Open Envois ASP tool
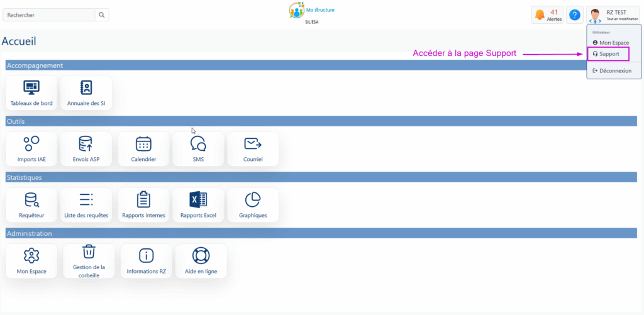This screenshot has height=315, width=644. pyautogui.click(x=86, y=149)
